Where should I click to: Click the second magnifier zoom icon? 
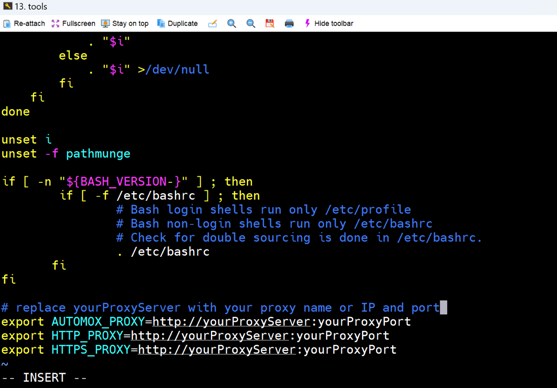(251, 23)
